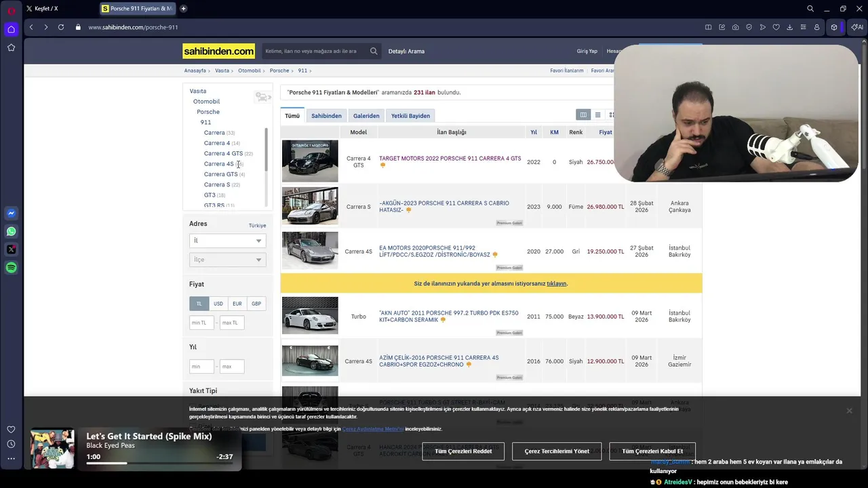Select the GBP currency option
This screenshot has height=488, width=868.
[256, 304]
